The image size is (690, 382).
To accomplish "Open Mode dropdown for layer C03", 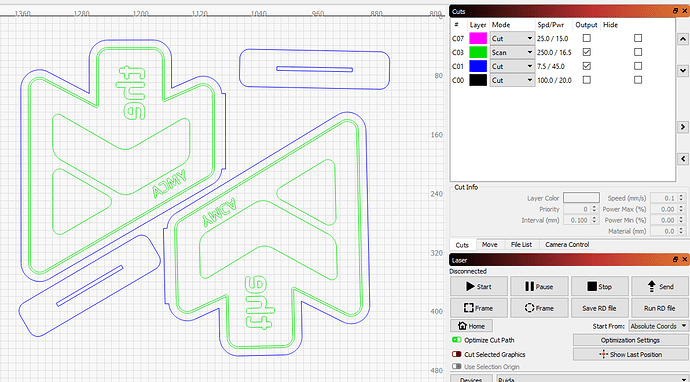I will (x=512, y=52).
